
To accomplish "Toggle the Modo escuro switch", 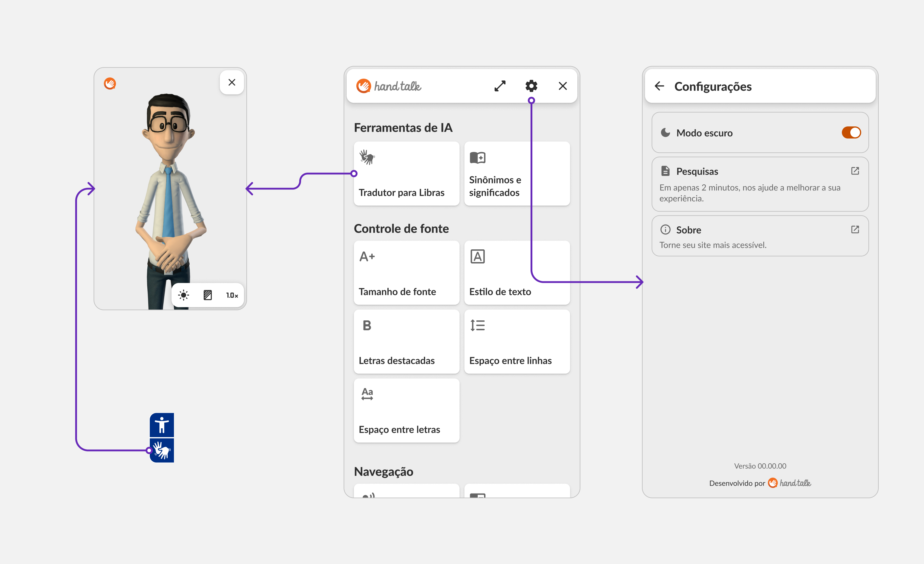I will (851, 132).
